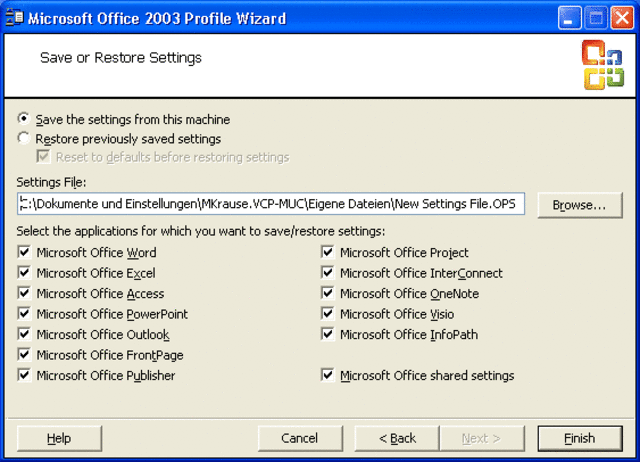Toggle Microsoft Office OneNote checkbox
The height and width of the screenshot is (462, 640).
[x=328, y=293]
